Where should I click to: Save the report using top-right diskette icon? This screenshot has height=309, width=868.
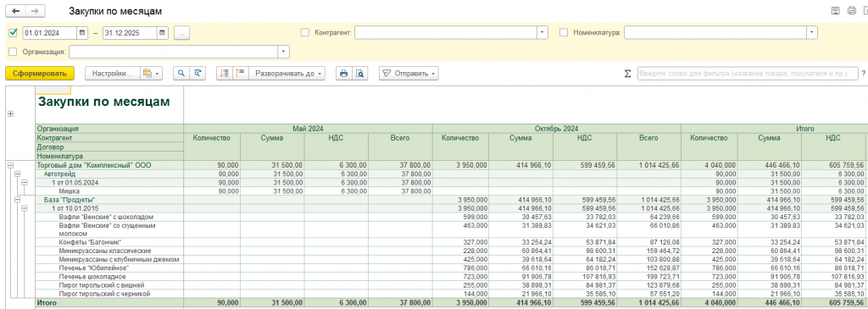(x=836, y=10)
